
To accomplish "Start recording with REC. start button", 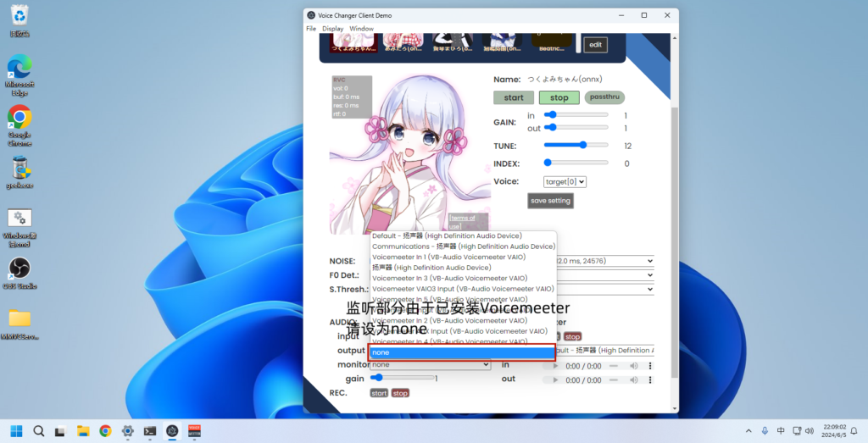I will (x=379, y=393).
